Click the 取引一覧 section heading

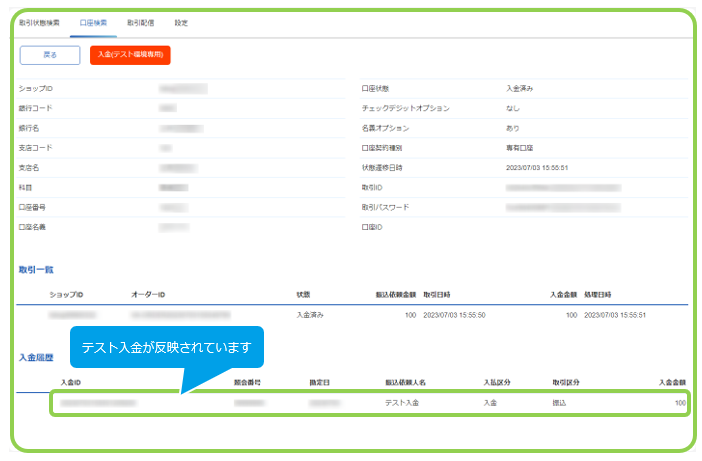(36, 270)
